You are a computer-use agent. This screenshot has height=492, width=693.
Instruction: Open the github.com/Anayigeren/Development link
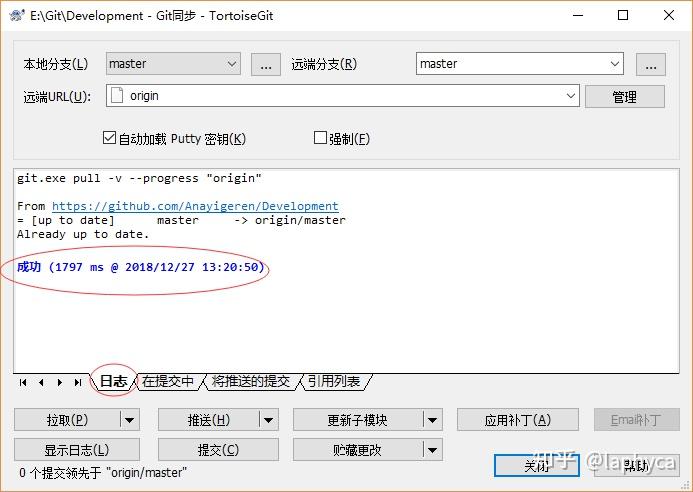click(x=195, y=206)
